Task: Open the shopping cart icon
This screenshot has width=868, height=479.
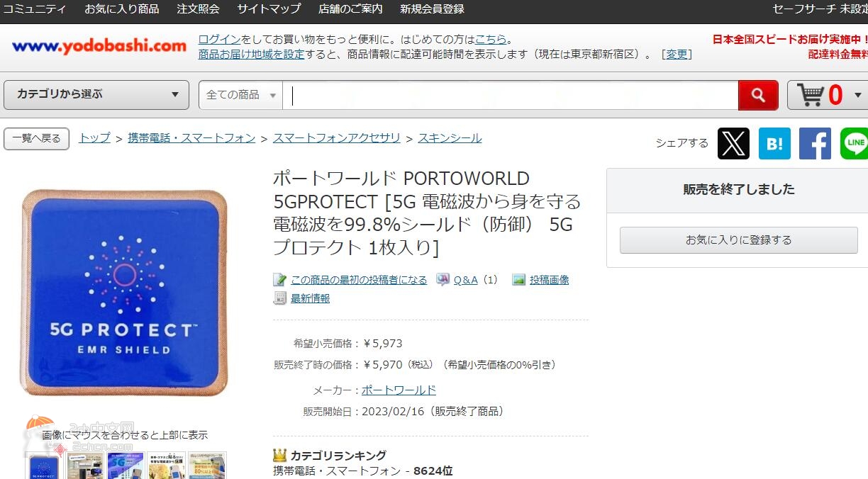Action: pyautogui.click(x=811, y=95)
